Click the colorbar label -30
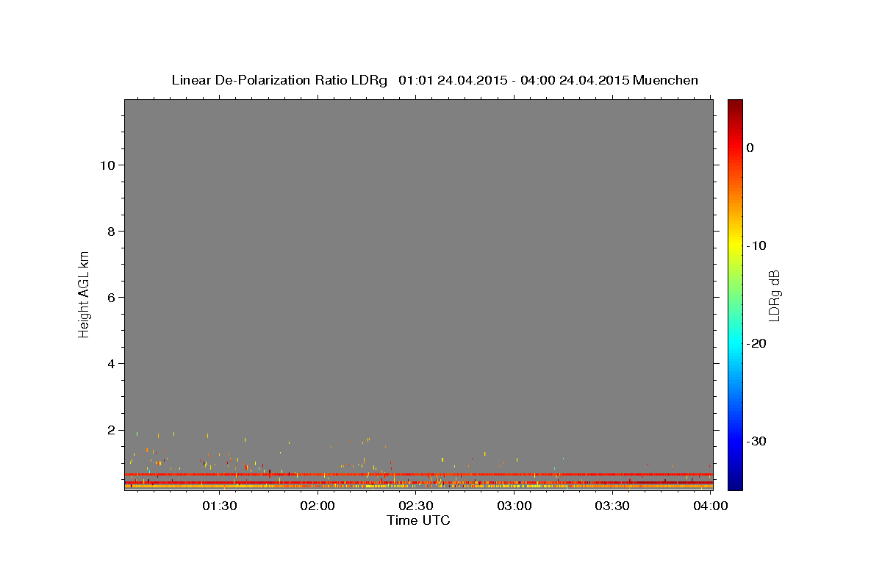 756,441
